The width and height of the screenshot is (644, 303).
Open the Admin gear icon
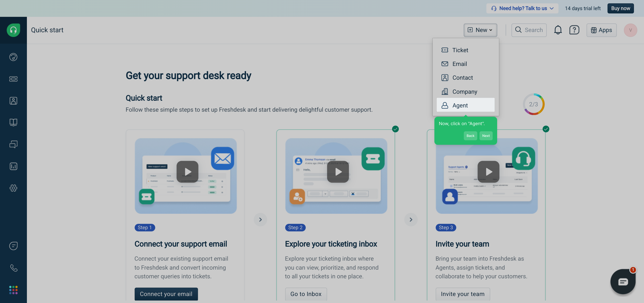(13, 188)
